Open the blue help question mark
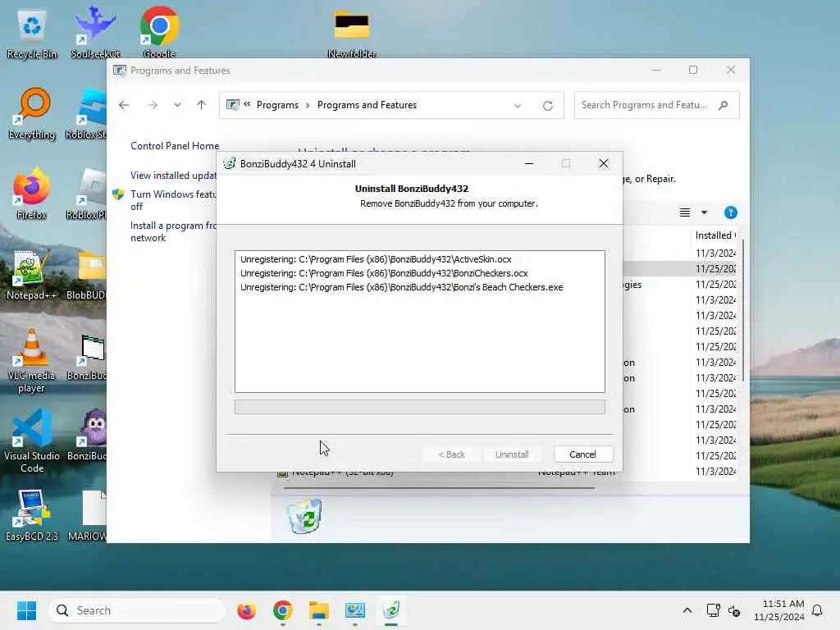The width and height of the screenshot is (840, 630). (731, 212)
